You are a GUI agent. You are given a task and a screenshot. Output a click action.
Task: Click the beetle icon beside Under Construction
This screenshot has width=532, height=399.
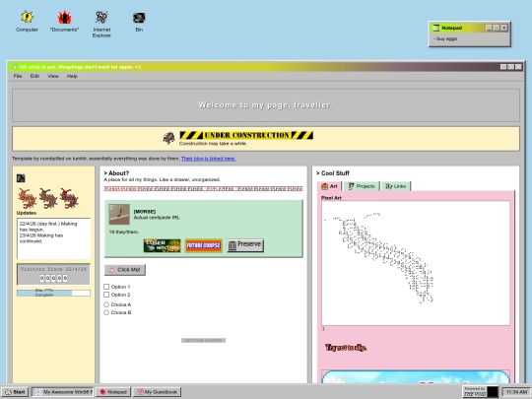(x=168, y=138)
